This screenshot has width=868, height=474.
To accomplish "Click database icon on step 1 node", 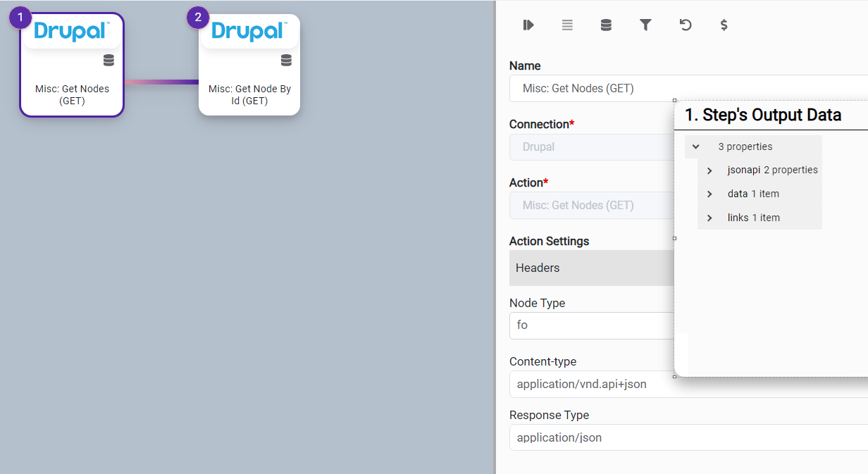I will 108,61.
